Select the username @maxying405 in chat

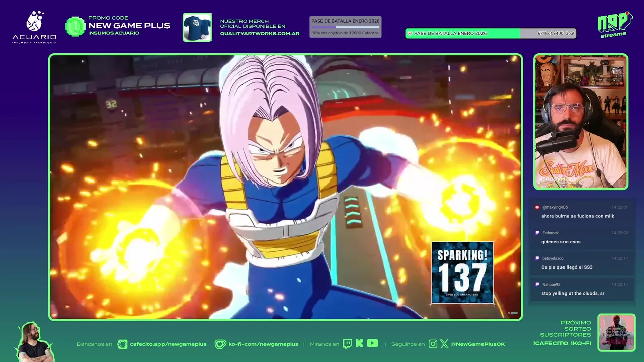(555, 207)
